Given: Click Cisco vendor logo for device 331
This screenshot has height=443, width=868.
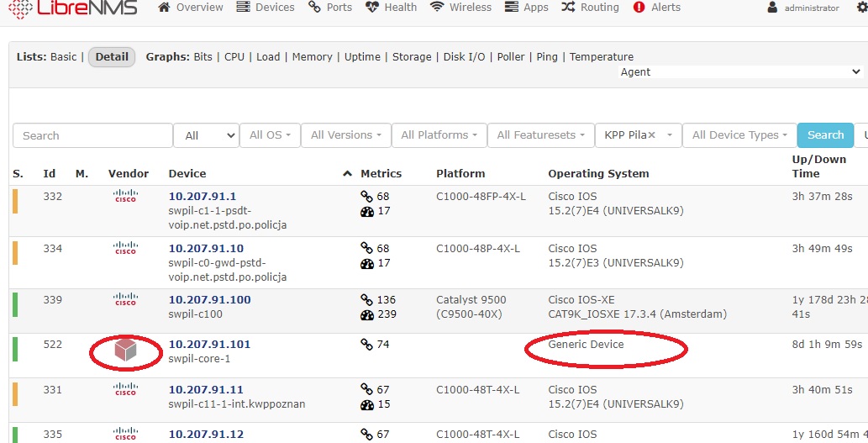Looking at the screenshot, I should click(126, 389).
